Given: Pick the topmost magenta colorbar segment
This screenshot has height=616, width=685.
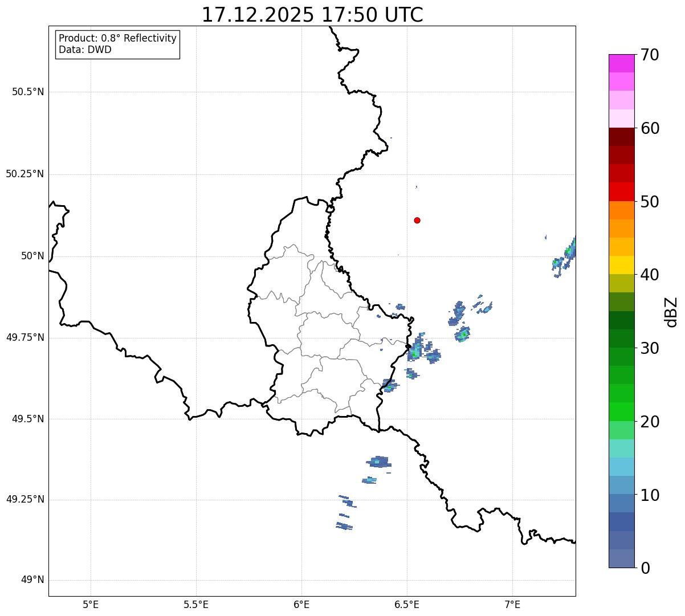Looking at the screenshot, I should (x=622, y=63).
